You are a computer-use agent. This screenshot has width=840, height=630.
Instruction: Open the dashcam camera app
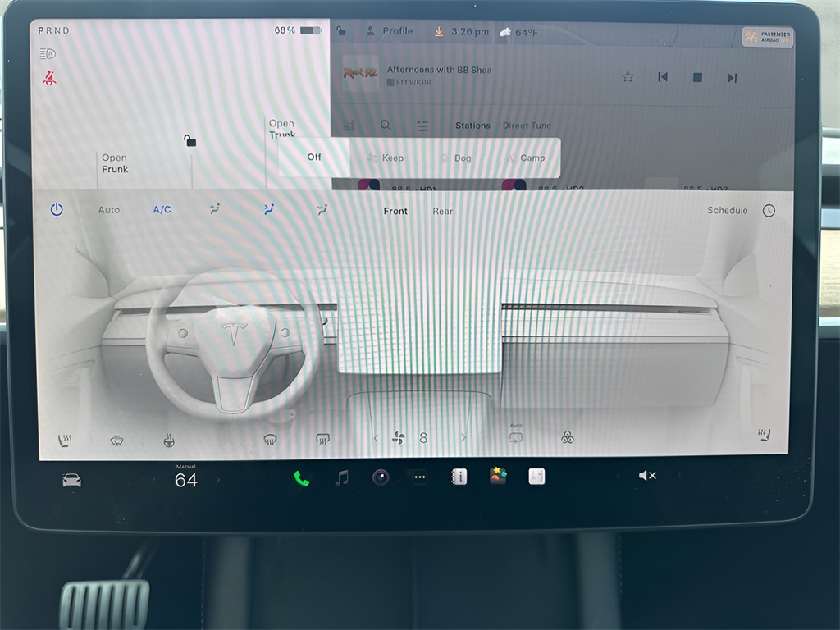pos(381,477)
